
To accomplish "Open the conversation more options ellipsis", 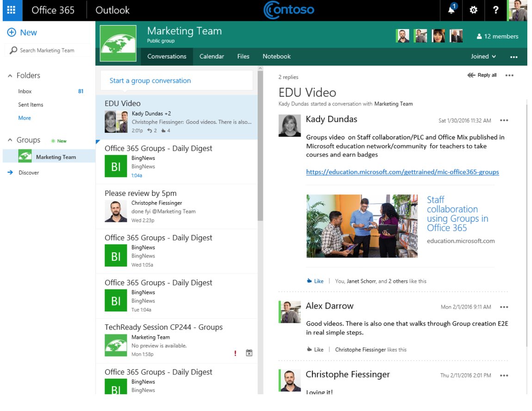I will (x=509, y=74).
